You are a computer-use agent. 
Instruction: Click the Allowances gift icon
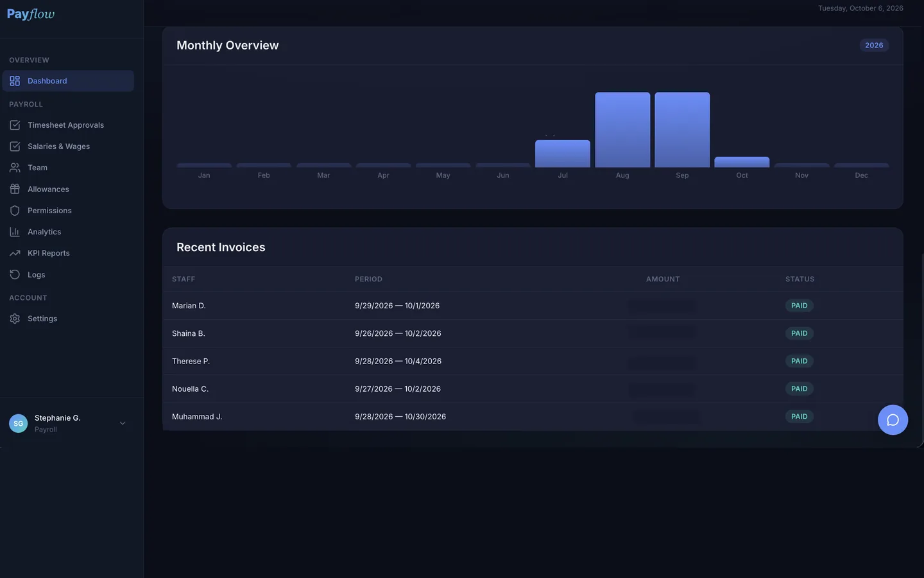pyautogui.click(x=15, y=189)
